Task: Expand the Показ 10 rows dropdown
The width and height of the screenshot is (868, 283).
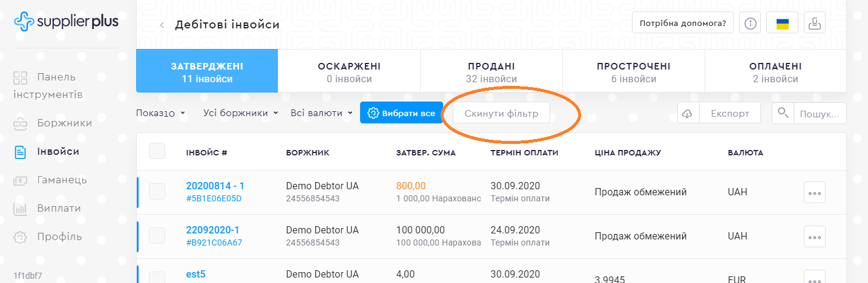Action: (161, 113)
